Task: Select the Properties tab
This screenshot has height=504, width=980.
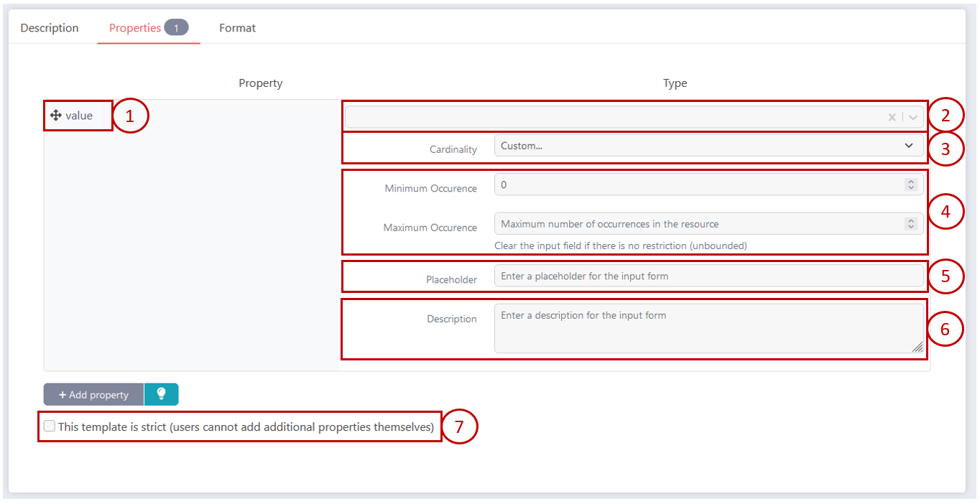Action: pos(135,28)
